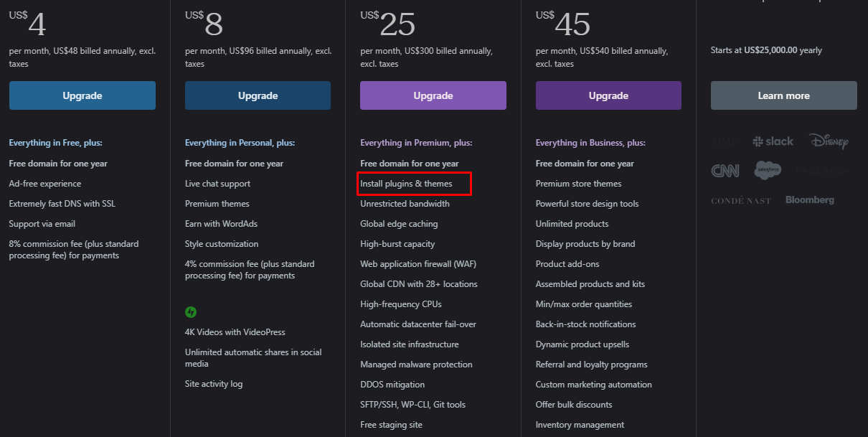Screen dimensions: 868x437
Task: Click the Condé Nast logo
Action: click(x=741, y=200)
